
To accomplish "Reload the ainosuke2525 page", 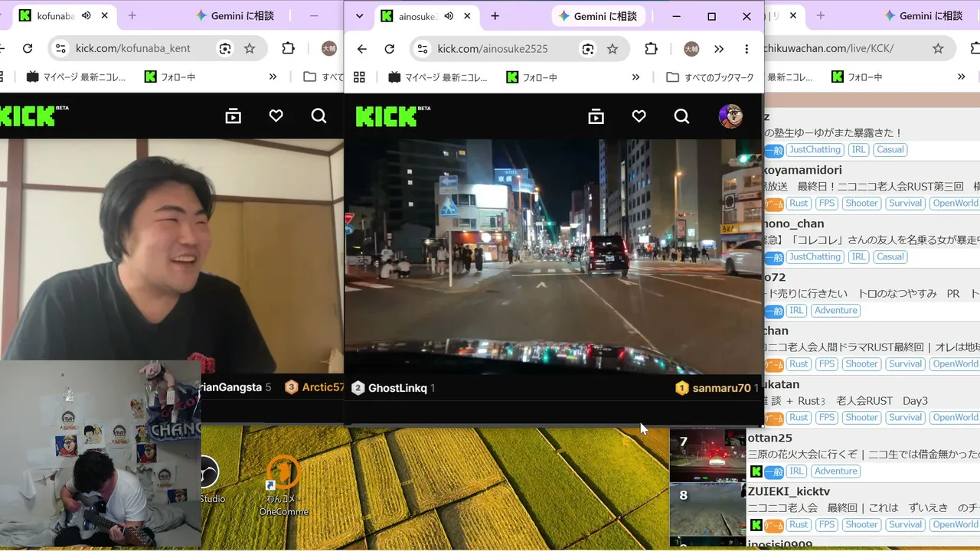I will point(390,49).
